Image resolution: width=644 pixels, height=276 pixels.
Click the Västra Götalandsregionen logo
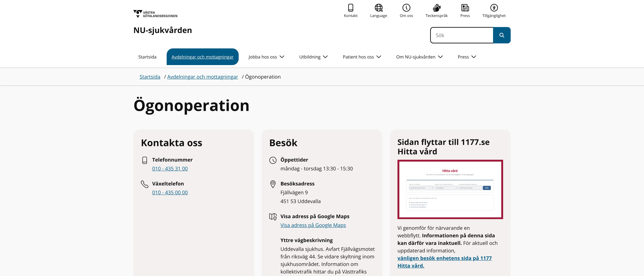155,14
